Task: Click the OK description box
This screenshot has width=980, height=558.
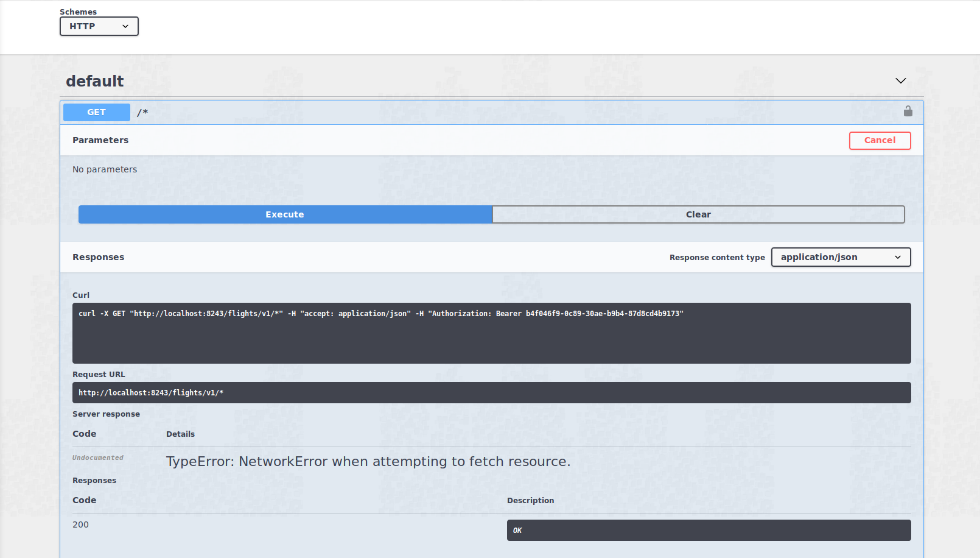Action: [x=709, y=530]
